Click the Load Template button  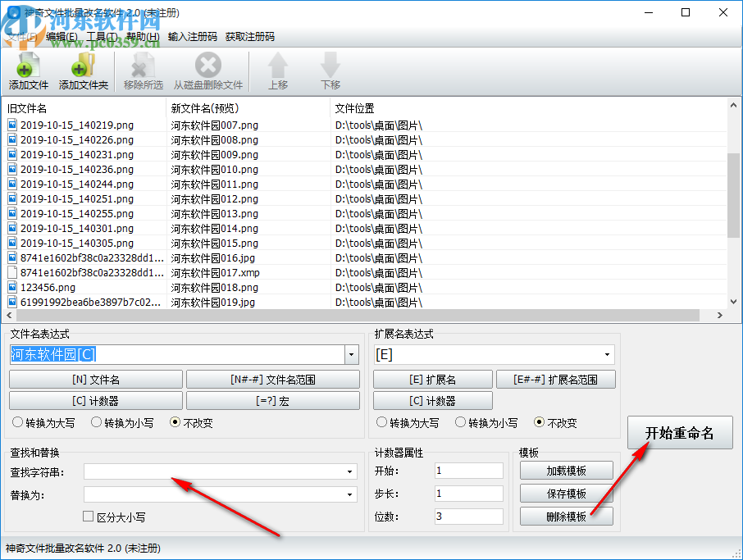[x=566, y=471]
